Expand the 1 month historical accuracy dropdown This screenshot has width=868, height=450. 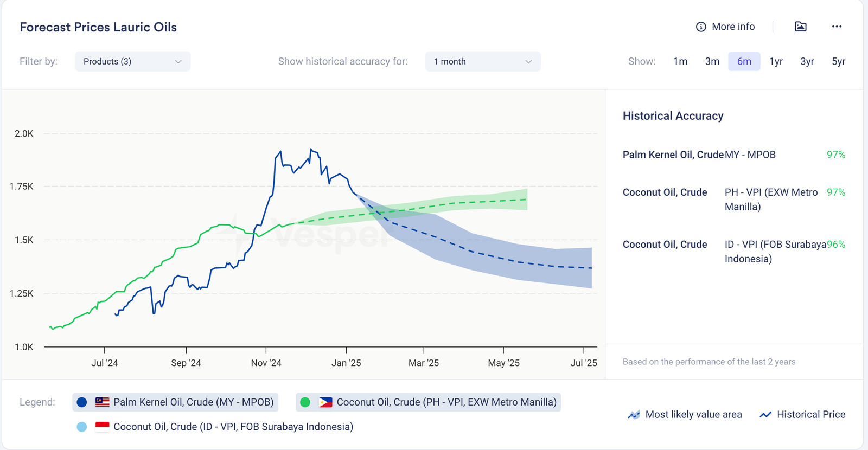pos(482,62)
